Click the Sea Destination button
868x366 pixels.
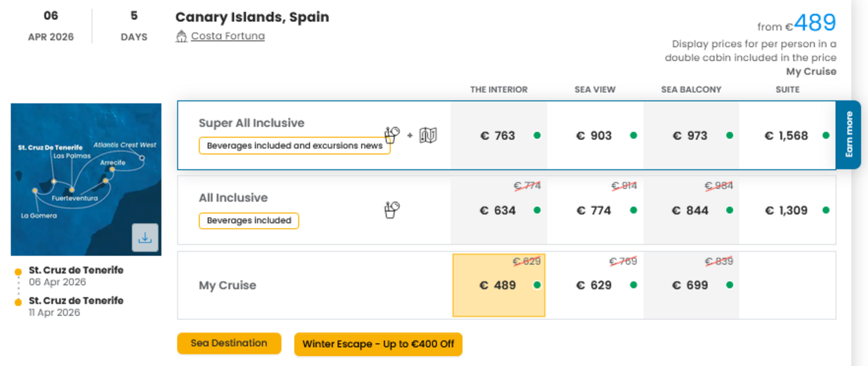pyautogui.click(x=229, y=343)
